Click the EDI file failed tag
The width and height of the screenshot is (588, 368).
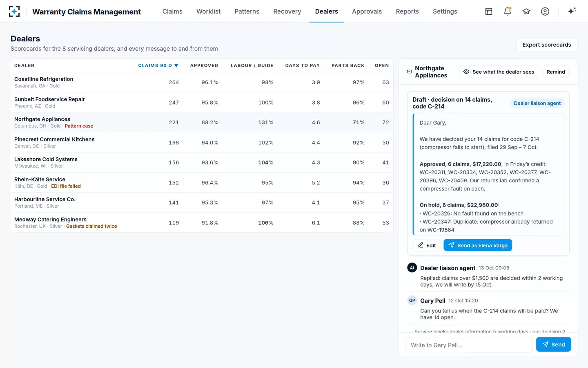tap(66, 186)
